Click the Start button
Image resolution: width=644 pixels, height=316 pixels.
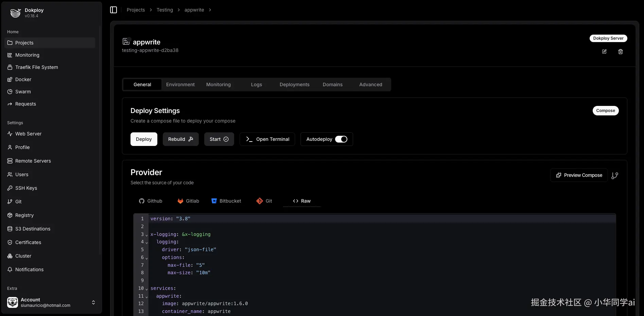[219, 139]
